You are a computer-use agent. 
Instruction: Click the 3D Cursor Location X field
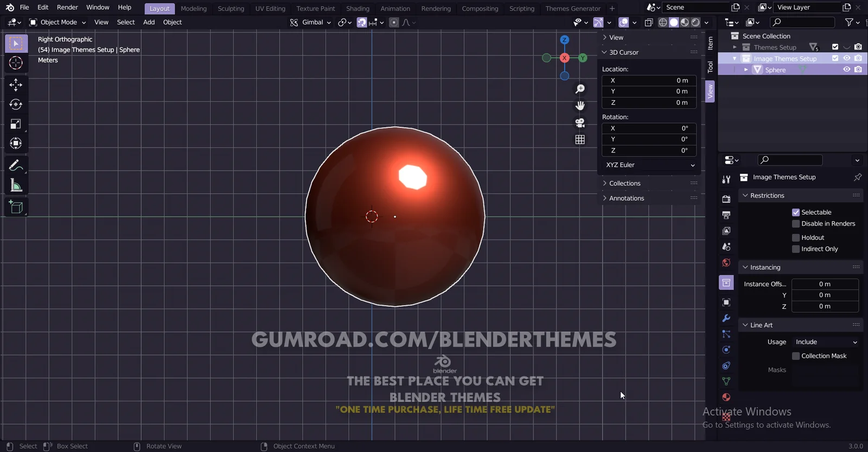(649, 81)
